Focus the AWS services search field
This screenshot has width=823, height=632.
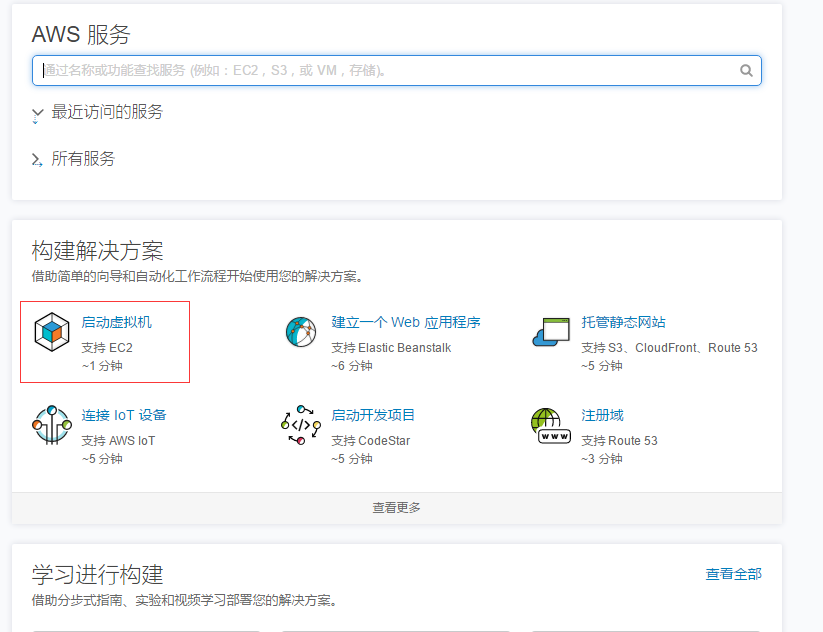[396, 70]
